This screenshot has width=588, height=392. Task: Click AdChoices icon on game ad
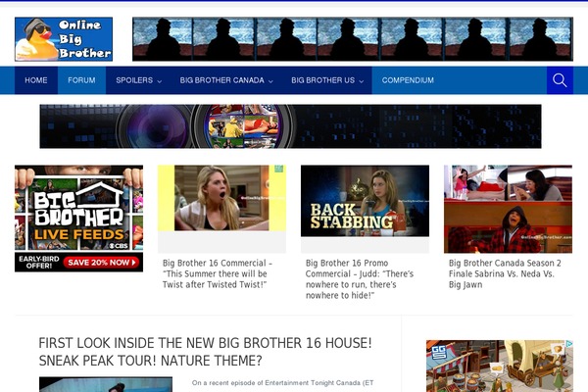pos(569,343)
